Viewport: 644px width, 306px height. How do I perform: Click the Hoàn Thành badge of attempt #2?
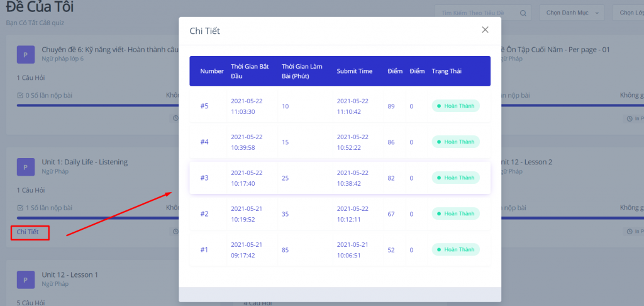455,213
